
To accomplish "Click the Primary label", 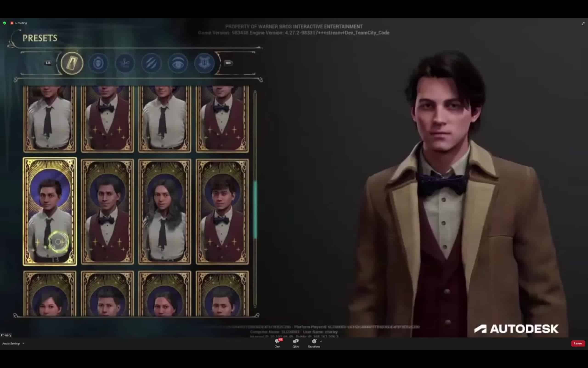I will pyautogui.click(x=6, y=335).
